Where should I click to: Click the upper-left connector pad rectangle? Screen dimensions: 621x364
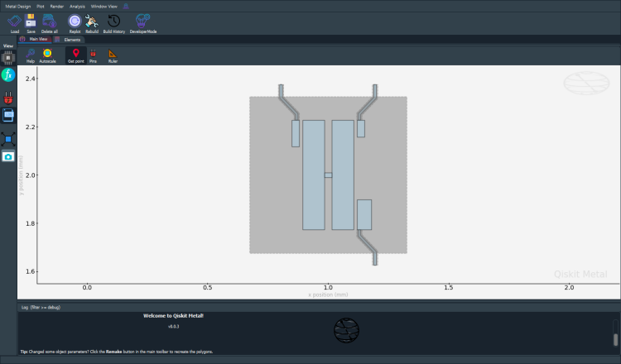(296, 133)
